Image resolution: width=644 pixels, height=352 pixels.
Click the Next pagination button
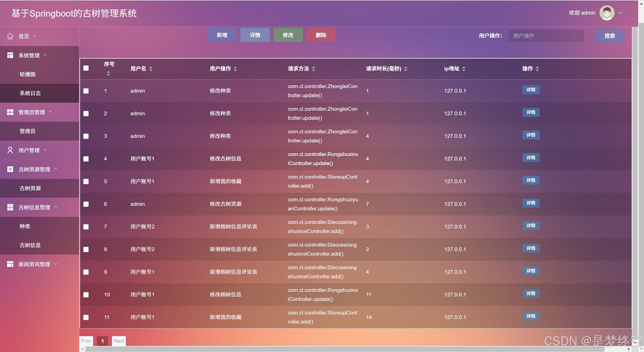pos(119,341)
